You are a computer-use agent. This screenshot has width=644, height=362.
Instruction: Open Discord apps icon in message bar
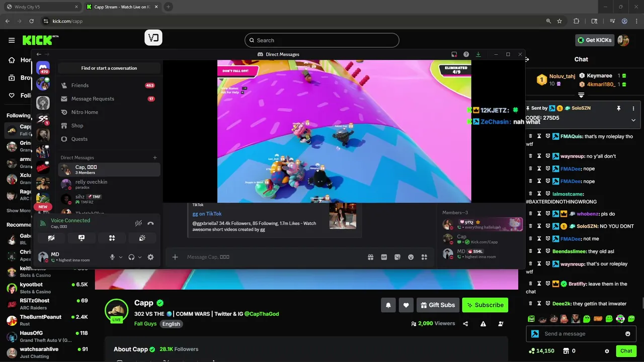[425, 257]
